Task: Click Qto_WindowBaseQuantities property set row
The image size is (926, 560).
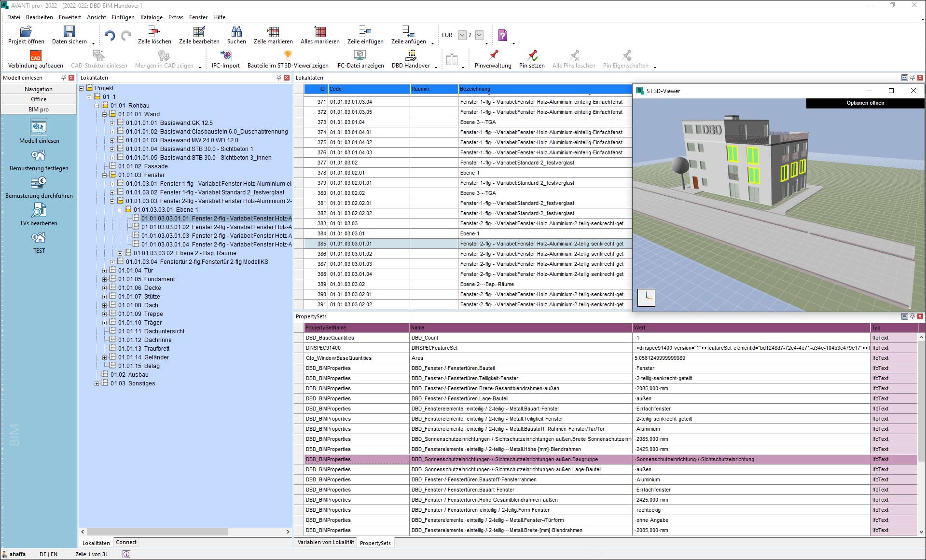Action: 606,358
